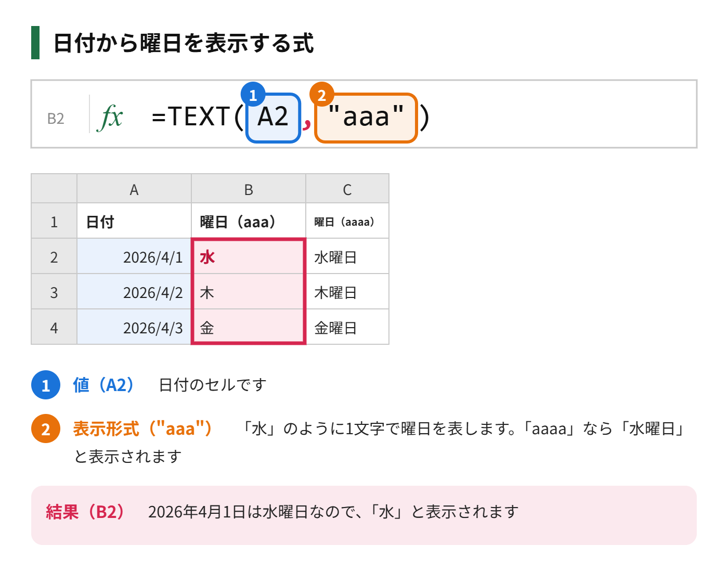Click the 金曜日 cell
This screenshot has width=728, height=571.
[x=347, y=327]
